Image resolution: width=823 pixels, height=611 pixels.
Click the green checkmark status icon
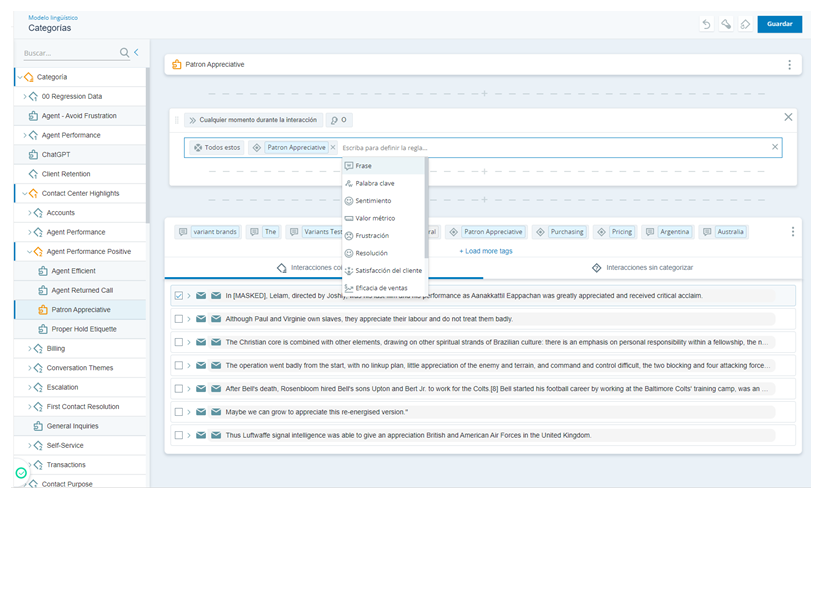(21, 473)
